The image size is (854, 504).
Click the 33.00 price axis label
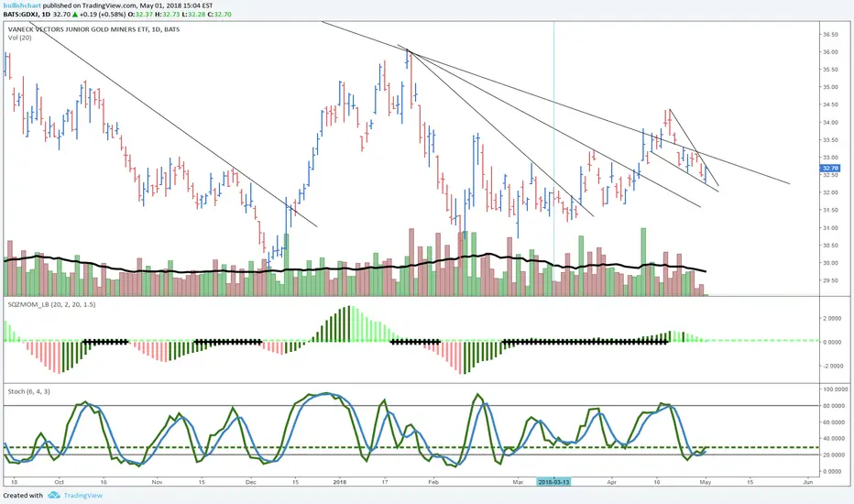tap(830, 158)
